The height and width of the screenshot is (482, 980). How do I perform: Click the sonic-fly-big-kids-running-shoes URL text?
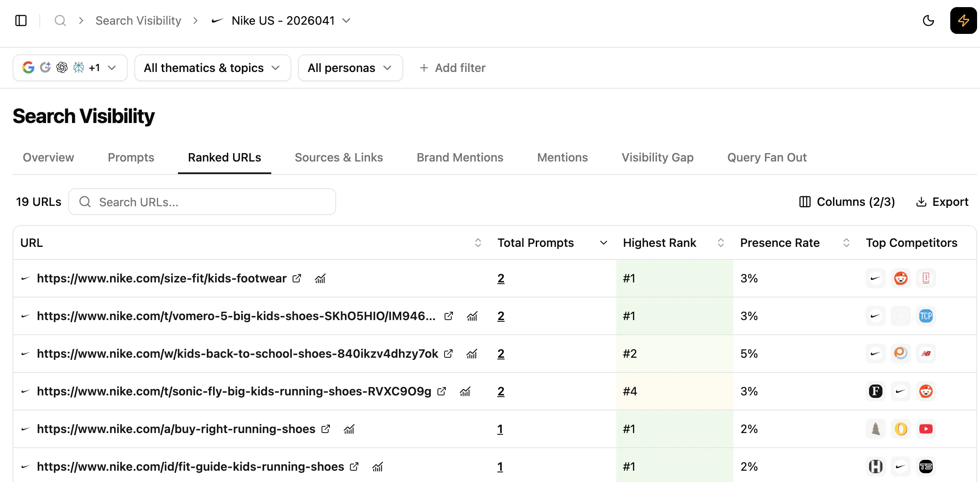(234, 391)
